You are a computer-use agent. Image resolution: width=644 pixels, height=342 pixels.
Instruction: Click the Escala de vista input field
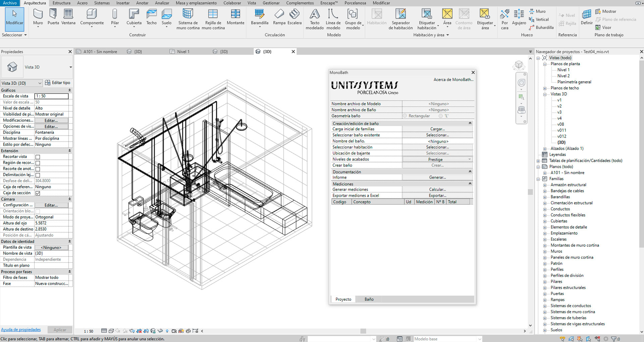[x=52, y=96]
